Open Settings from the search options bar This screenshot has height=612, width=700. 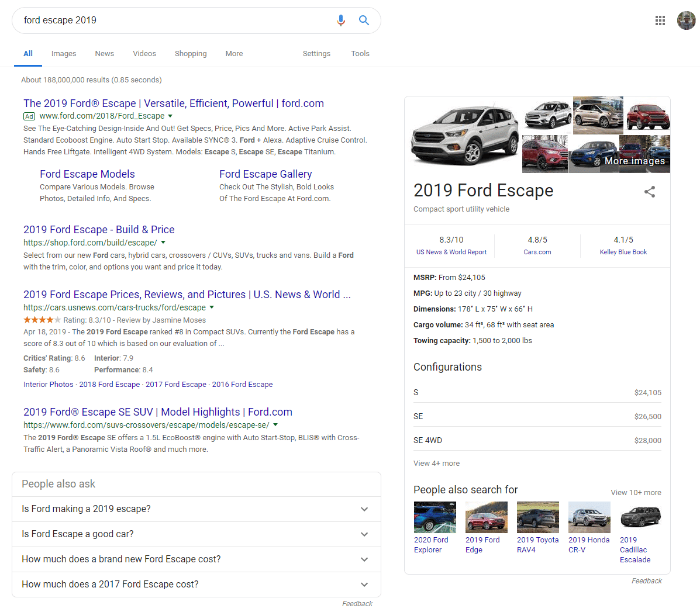(x=316, y=53)
